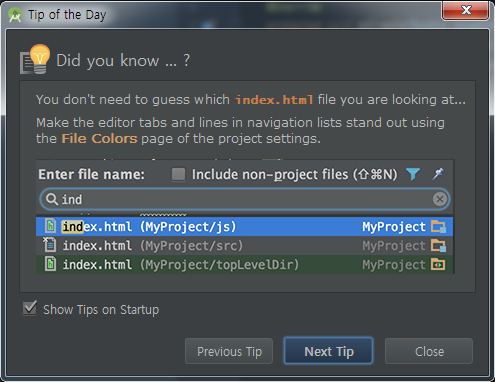Viewport: 495px width, 382px height.
Task: Uncheck Show Tips on Startup
Action: pos(30,308)
